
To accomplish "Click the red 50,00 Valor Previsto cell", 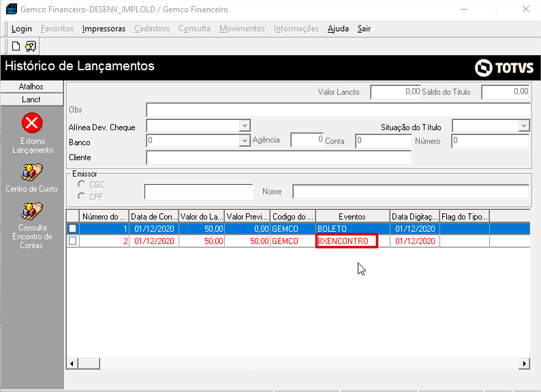I will (247, 241).
